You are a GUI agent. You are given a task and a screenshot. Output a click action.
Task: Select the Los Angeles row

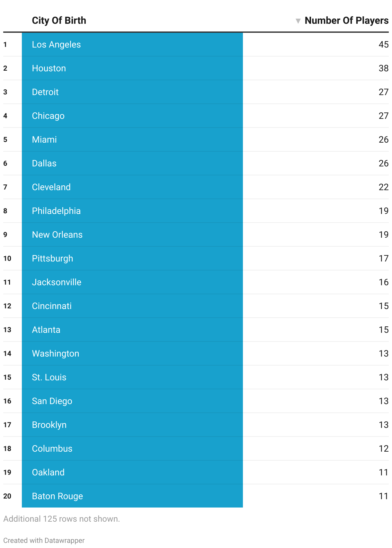click(x=196, y=45)
